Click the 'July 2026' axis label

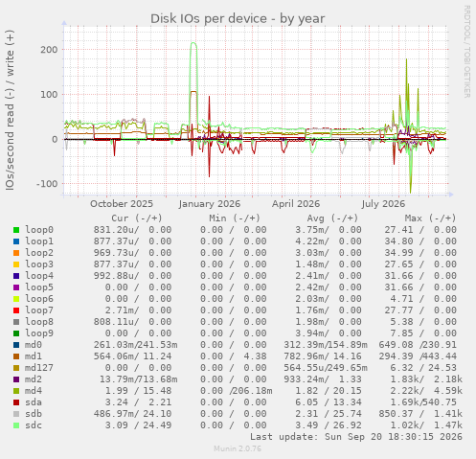pyautogui.click(x=383, y=204)
